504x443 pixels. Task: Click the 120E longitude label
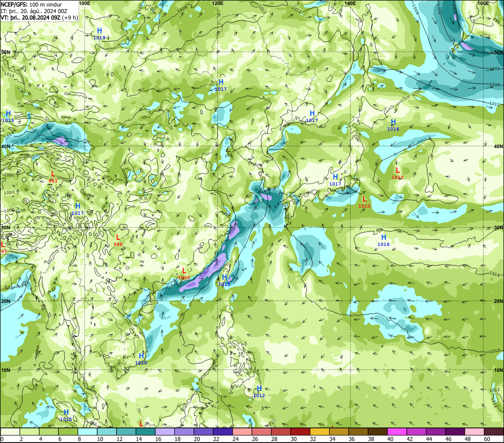pyautogui.click(x=218, y=3)
